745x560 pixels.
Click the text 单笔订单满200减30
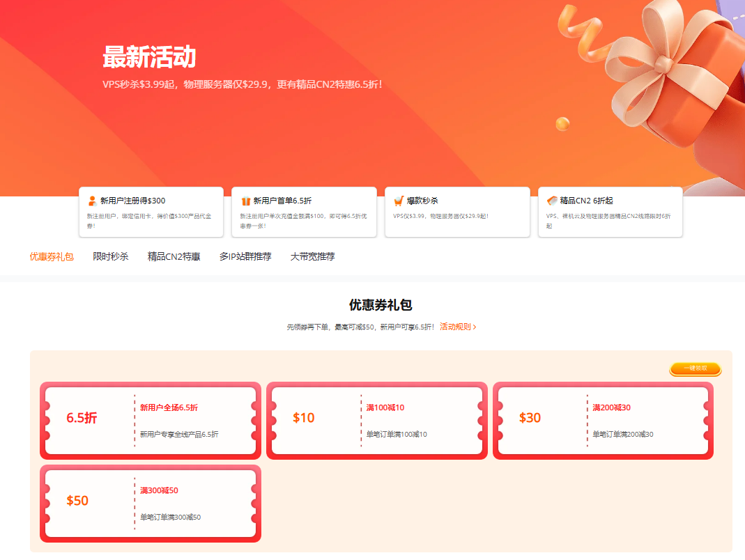[623, 434]
